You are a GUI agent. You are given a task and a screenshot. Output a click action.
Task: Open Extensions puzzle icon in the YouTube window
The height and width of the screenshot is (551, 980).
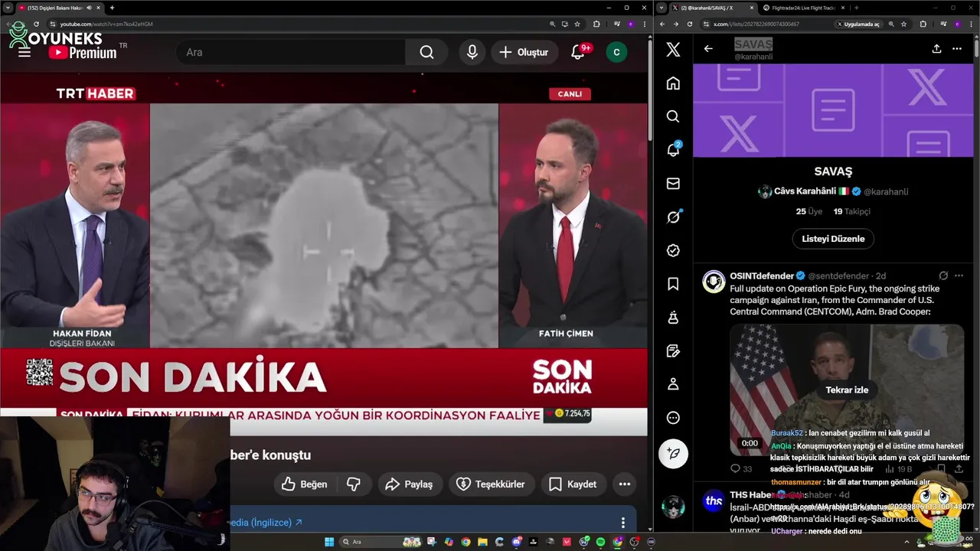coord(596,24)
